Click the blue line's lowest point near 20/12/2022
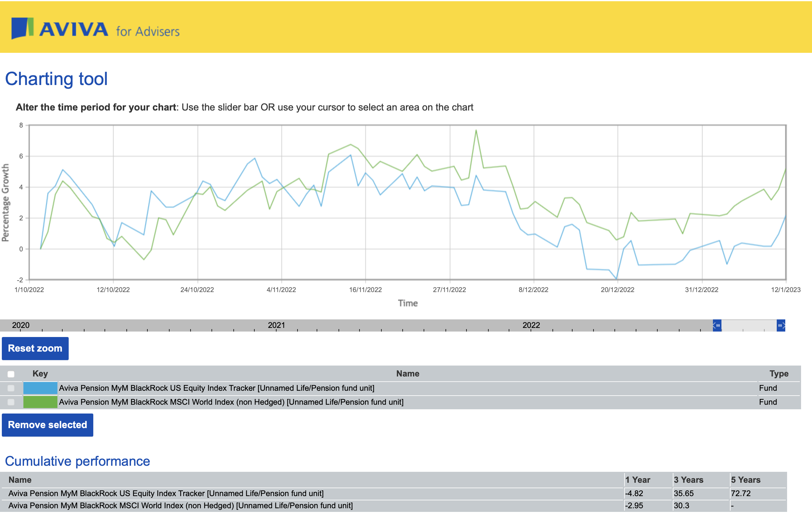 [616, 279]
